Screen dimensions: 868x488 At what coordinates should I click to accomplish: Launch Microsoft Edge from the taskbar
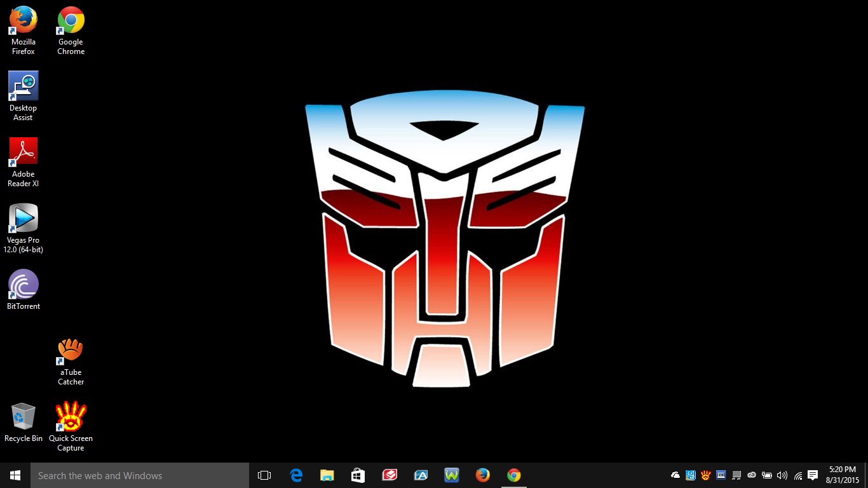point(296,475)
